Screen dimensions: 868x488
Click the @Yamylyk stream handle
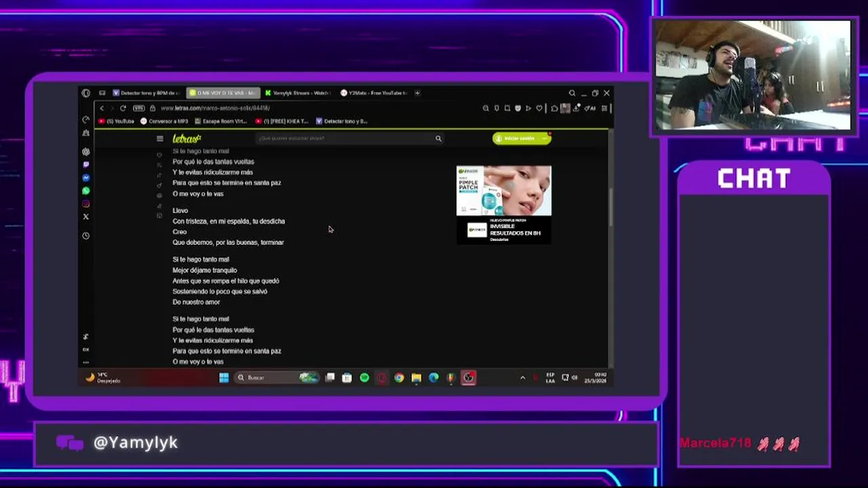[x=136, y=443]
